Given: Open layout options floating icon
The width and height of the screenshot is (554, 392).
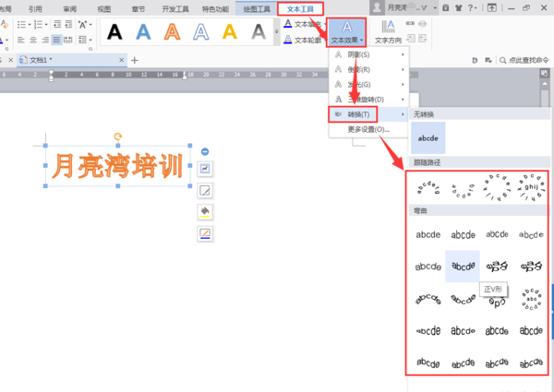Looking at the screenshot, I should point(205,169).
